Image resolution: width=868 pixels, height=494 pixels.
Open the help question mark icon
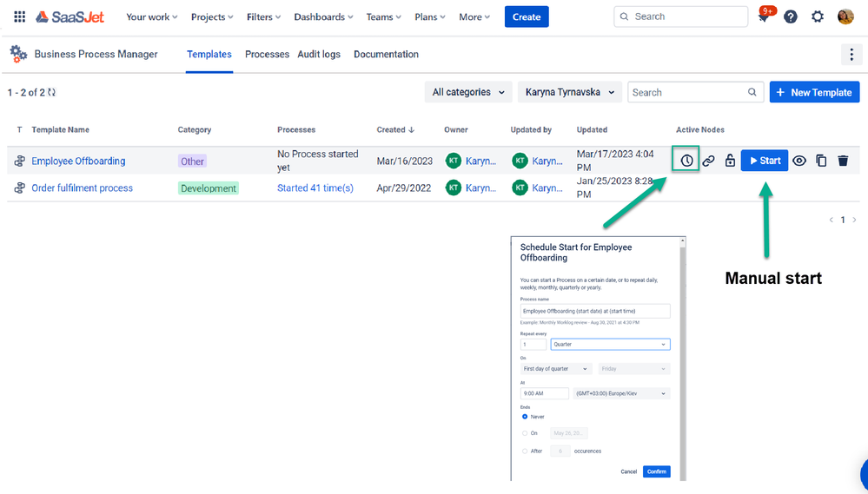pyautogui.click(x=791, y=17)
